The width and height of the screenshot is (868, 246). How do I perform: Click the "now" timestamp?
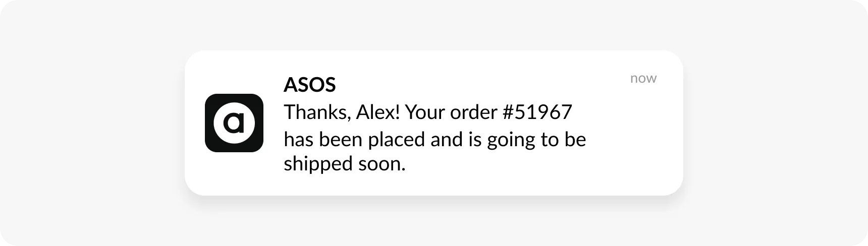(643, 78)
